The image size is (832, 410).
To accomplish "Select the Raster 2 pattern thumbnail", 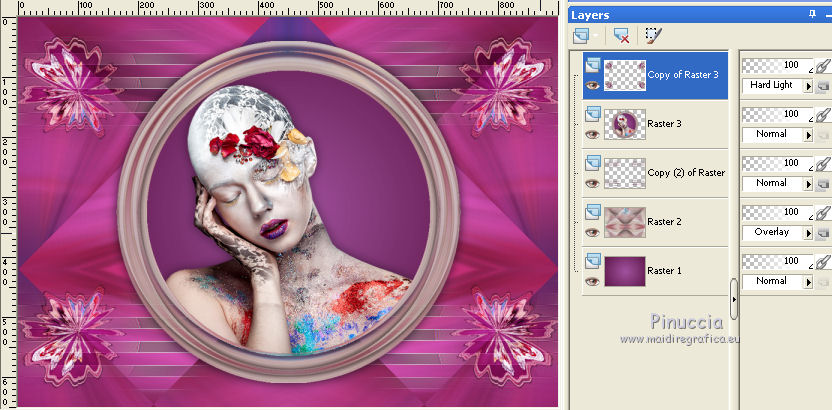I will click(x=625, y=222).
